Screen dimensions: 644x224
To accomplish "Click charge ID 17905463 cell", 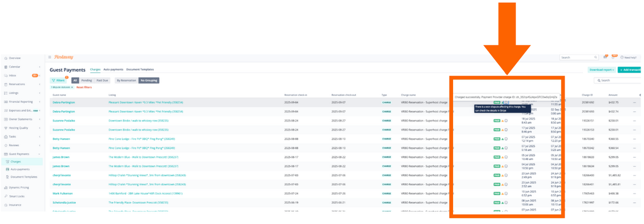I will (587, 193).
